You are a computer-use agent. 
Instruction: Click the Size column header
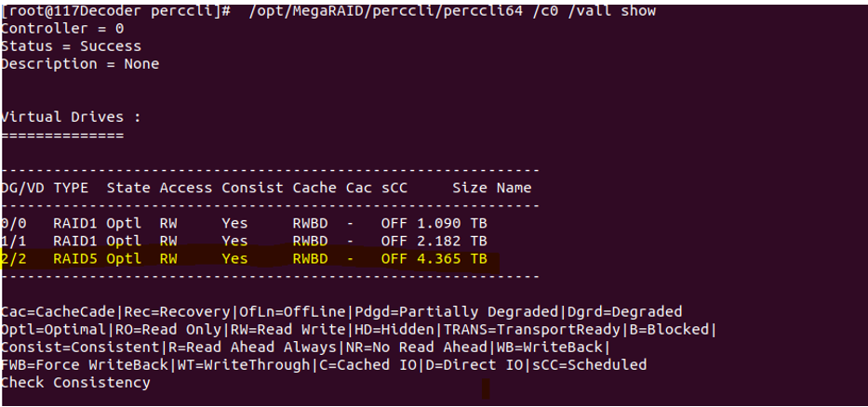[470, 188]
